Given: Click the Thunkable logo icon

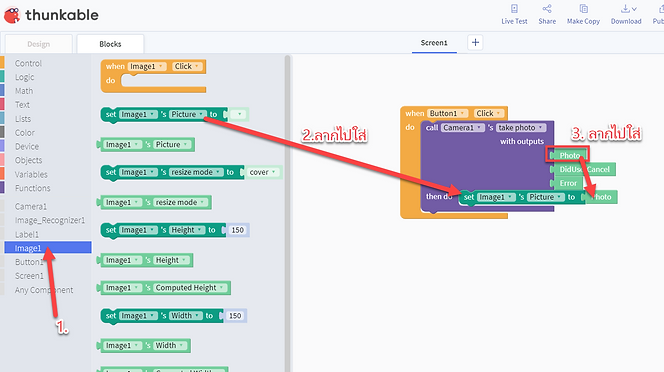Looking at the screenshot, I should [x=12, y=15].
